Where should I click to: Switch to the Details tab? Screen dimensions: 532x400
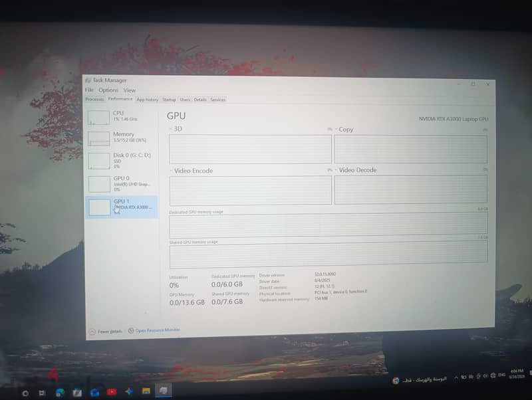[x=200, y=100]
